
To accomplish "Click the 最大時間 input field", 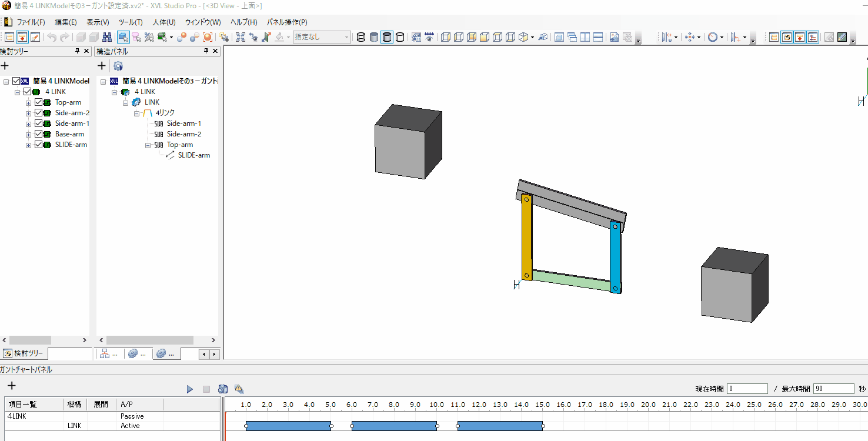I will [x=833, y=389].
